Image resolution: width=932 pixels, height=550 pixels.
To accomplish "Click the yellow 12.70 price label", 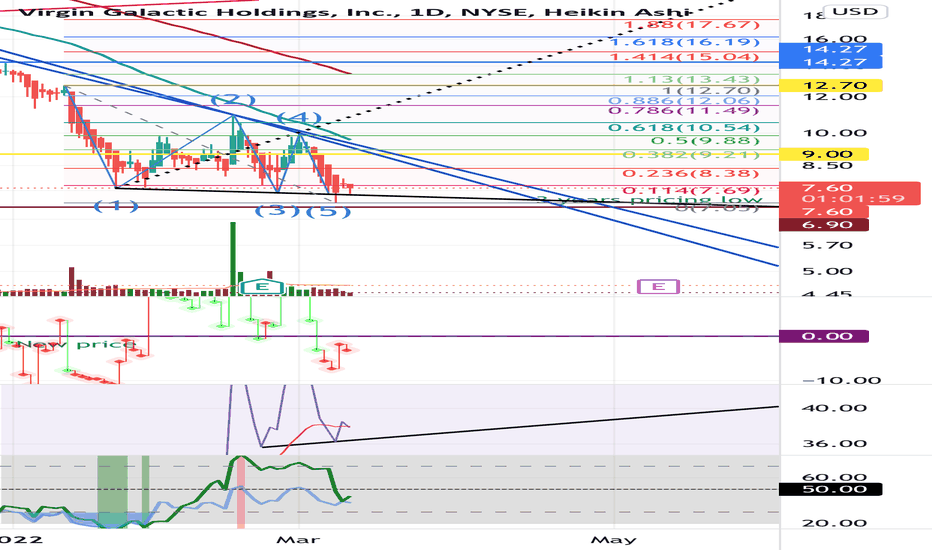I will click(830, 86).
